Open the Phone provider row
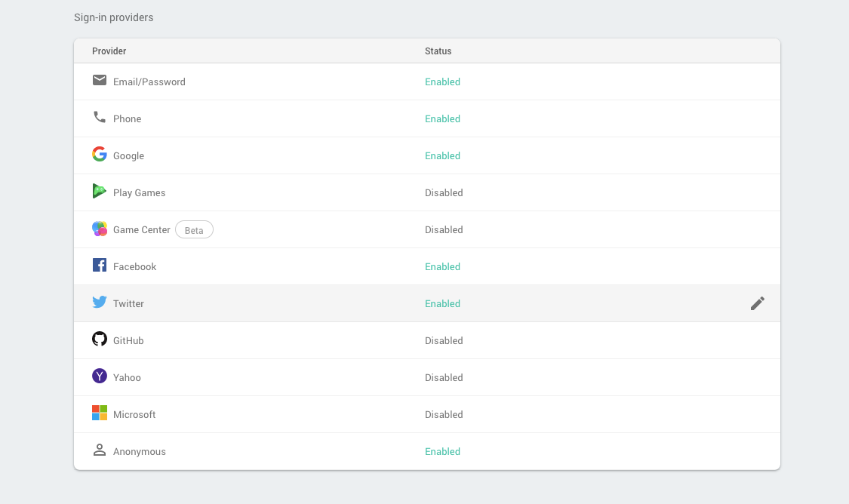Image resolution: width=849 pixels, height=504 pixels. pyautogui.click(x=426, y=118)
